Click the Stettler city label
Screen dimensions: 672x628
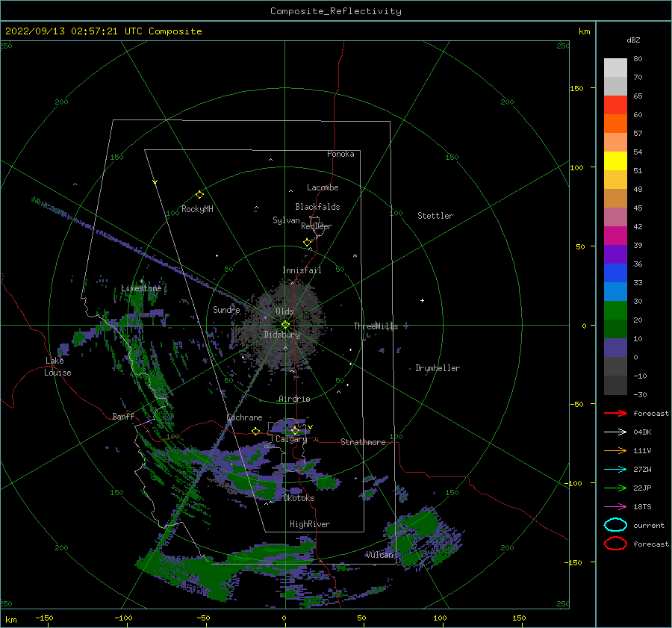(x=435, y=216)
